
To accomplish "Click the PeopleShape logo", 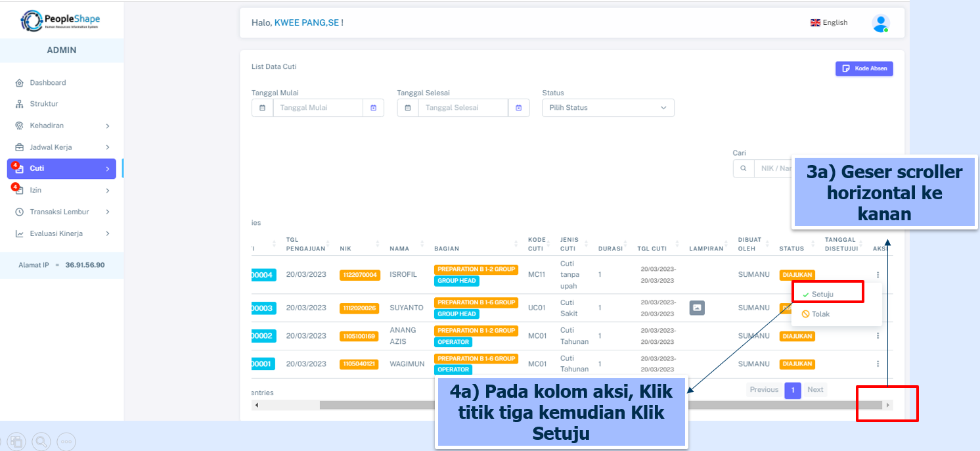I will tap(61, 21).
